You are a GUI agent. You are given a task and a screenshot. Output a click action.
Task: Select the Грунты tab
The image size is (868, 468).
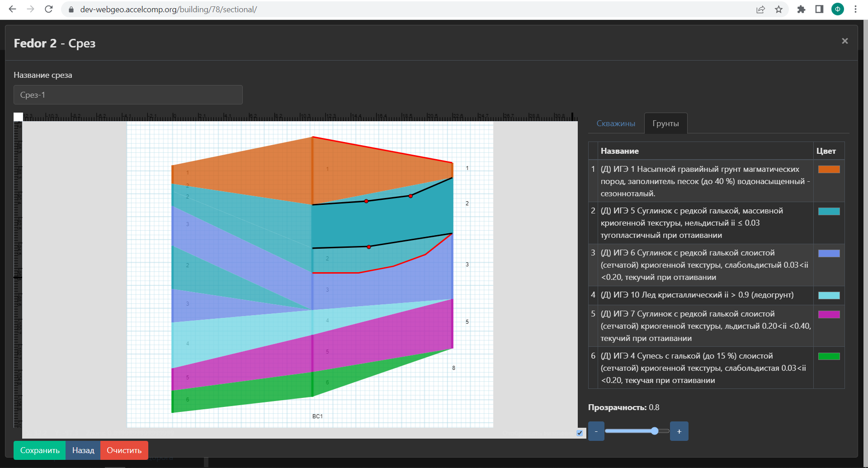click(x=665, y=123)
